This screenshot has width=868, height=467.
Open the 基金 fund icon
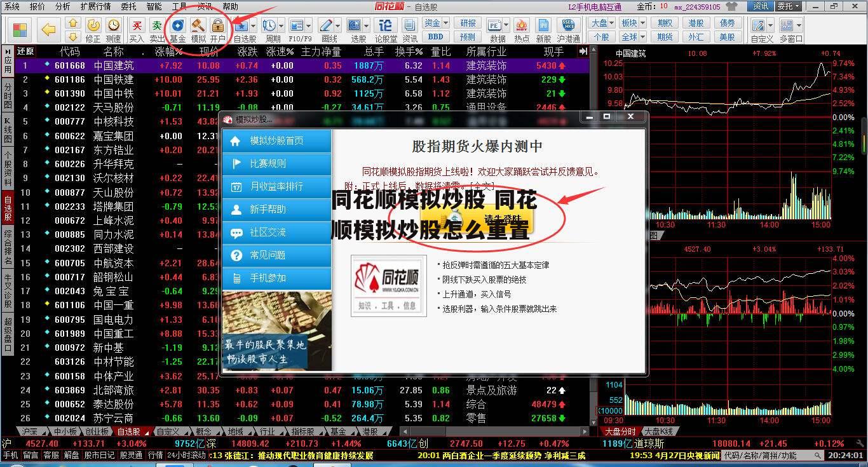coord(178,25)
